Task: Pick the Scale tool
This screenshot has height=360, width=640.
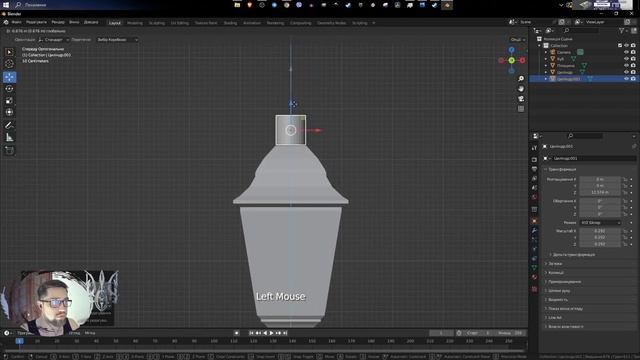Action: coord(9,100)
